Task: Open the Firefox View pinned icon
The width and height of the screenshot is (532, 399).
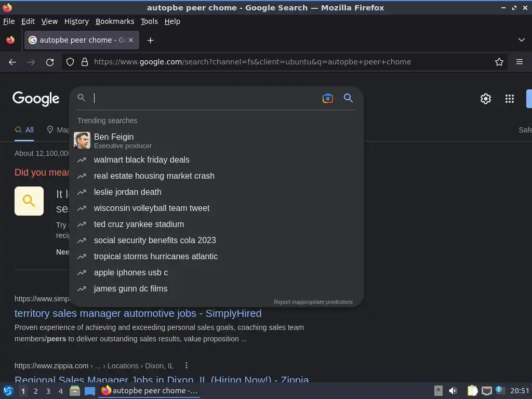Action: (x=10, y=40)
